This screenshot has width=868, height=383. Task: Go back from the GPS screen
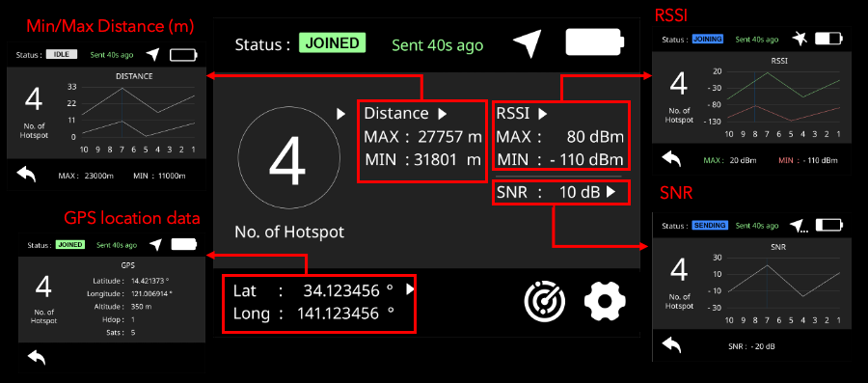[x=36, y=357]
